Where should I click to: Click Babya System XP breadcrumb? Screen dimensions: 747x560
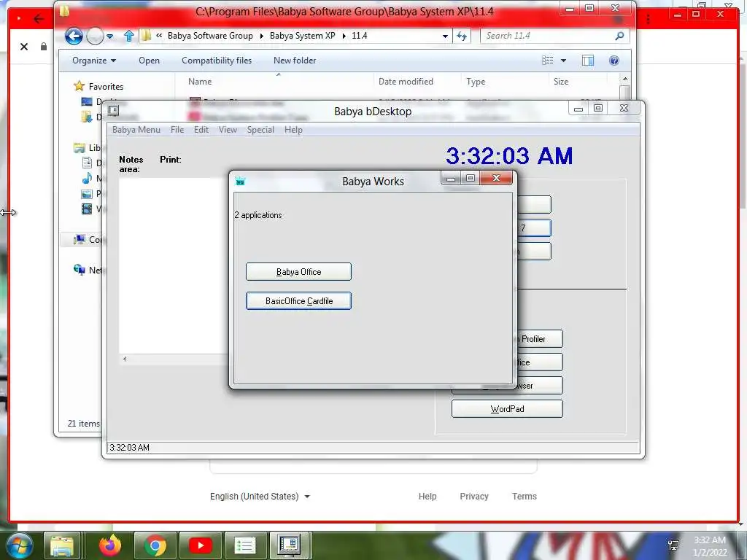point(302,36)
